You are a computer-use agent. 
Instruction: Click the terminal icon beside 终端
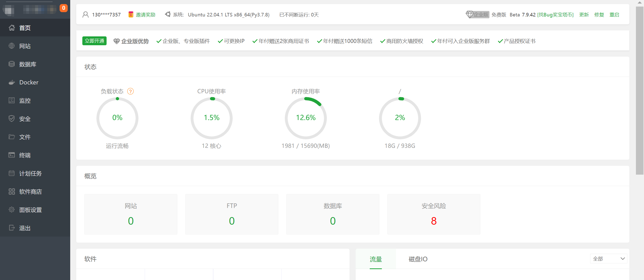[x=12, y=155]
